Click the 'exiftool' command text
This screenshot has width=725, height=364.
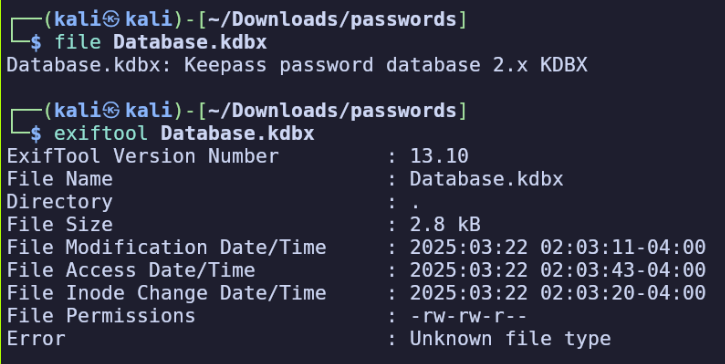click(101, 133)
